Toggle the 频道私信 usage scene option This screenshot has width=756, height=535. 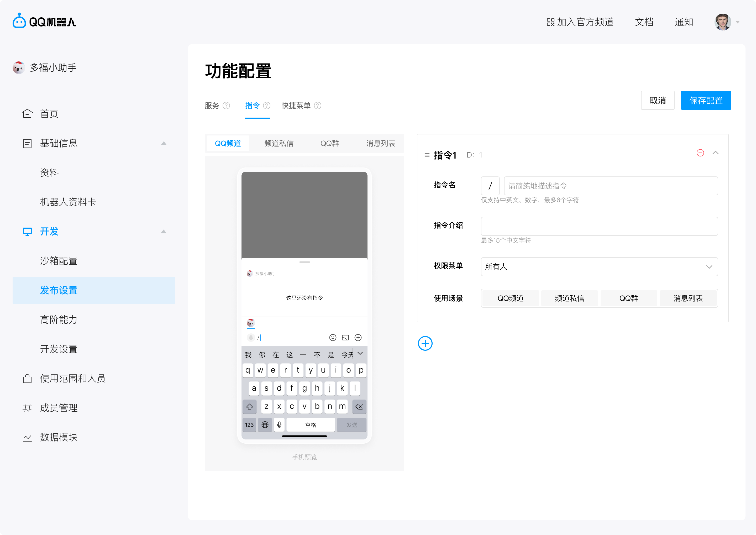[x=569, y=298]
